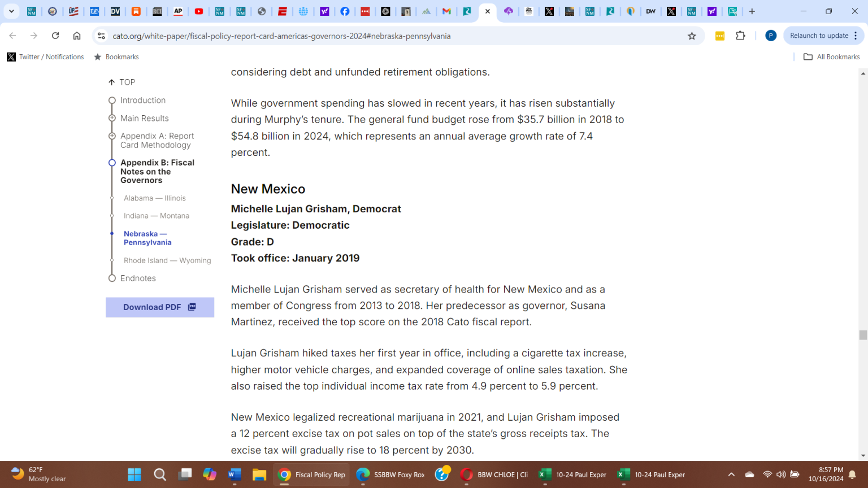The width and height of the screenshot is (868, 488).
Task: Click the bookmark star icon in address bar
Action: (x=692, y=36)
